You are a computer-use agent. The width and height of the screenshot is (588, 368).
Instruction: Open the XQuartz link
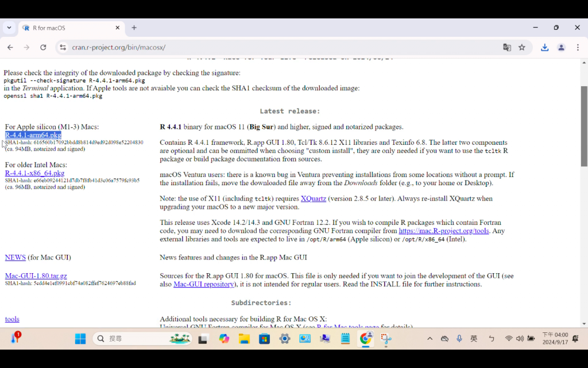(313, 198)
